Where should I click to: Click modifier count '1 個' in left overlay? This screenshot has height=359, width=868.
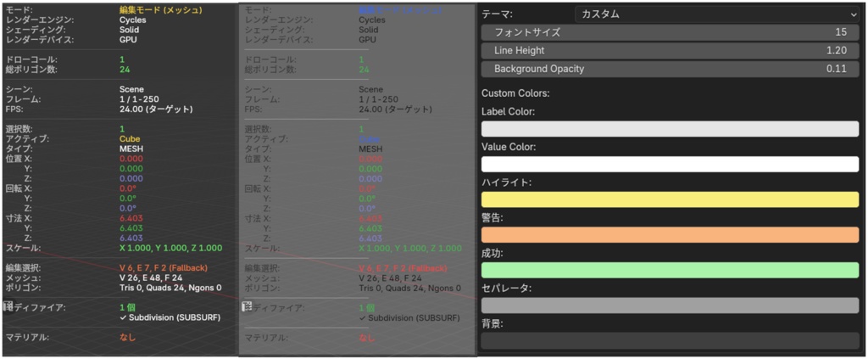click(x=128, y=307)
